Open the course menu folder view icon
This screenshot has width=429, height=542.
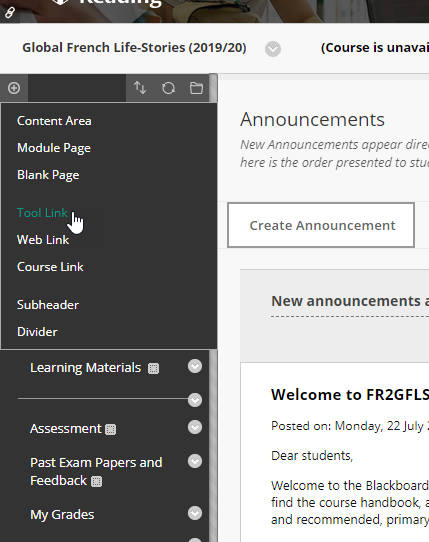coord(196,88)
